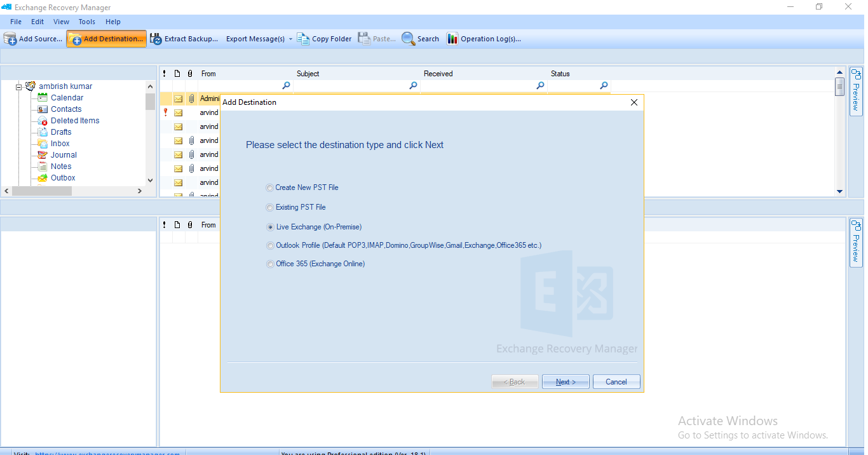Image resolution: width=868 pixels, height=455 pixels.
Task: Click folder tree scroll up arrow
Action: coord(150,86)
